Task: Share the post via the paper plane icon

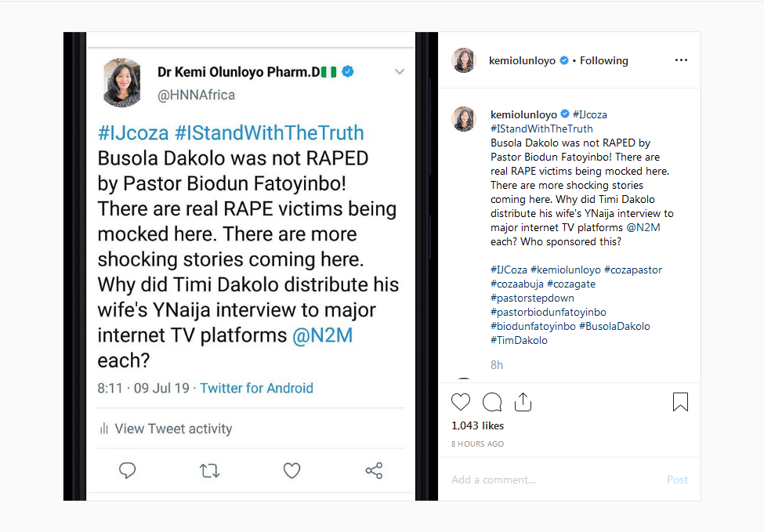Action: point(523,401)
